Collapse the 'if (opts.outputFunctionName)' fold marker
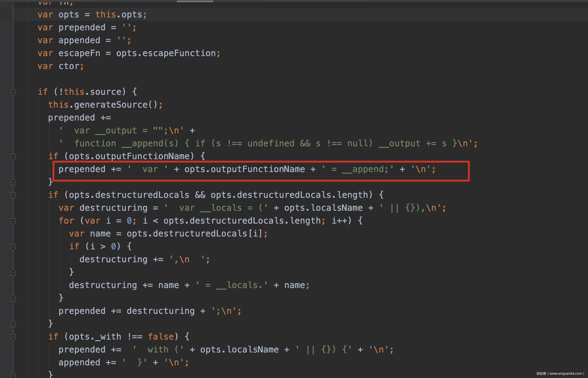 (x=13, y=157)
